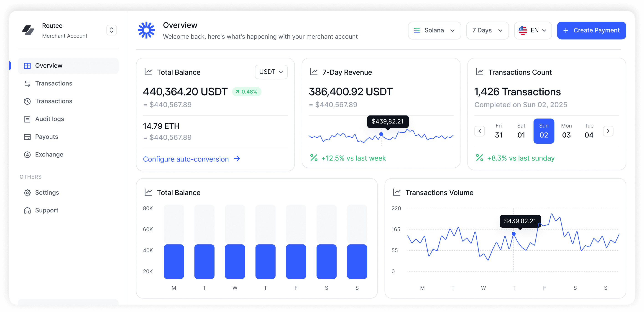The height and width of the screenshot is (312, 644).
Task: Expand the merchant account switcher
Action: (x=112, y=30)
